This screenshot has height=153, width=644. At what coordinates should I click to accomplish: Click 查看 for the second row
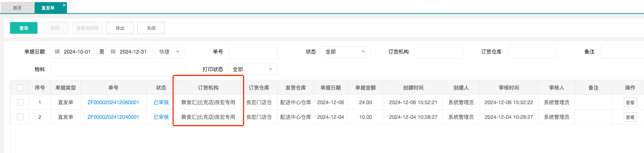(630, 117)
